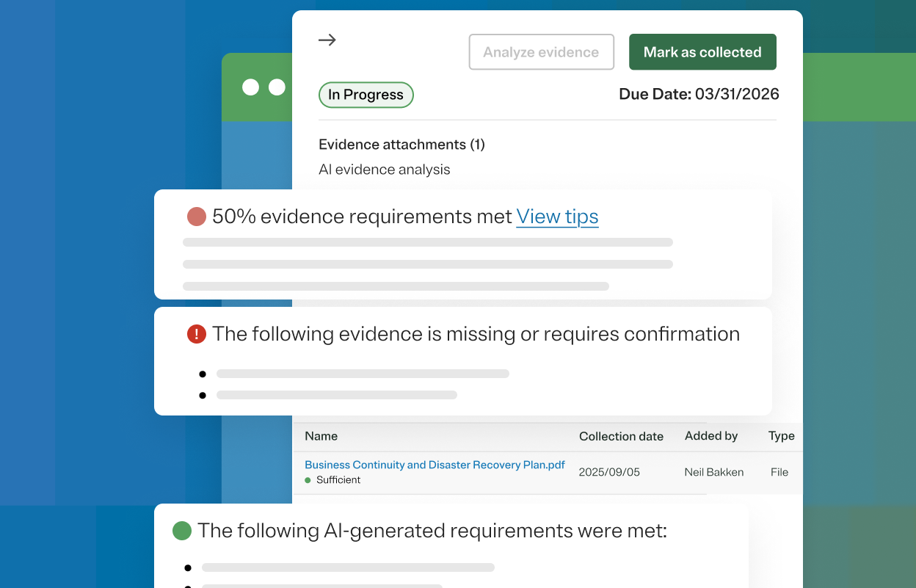This screenshot has width=916, height=588.
Task: Sort the table by the Name column
Action: (321, 435)
